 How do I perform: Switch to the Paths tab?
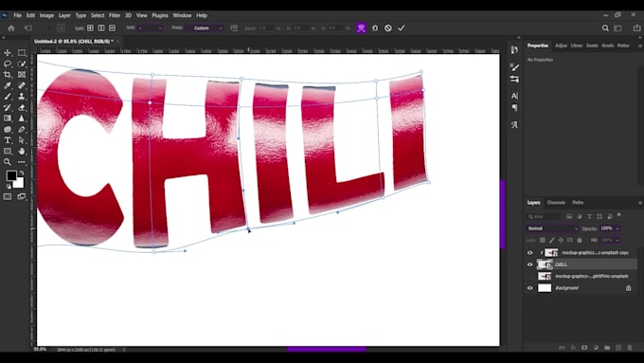[578, 203]
